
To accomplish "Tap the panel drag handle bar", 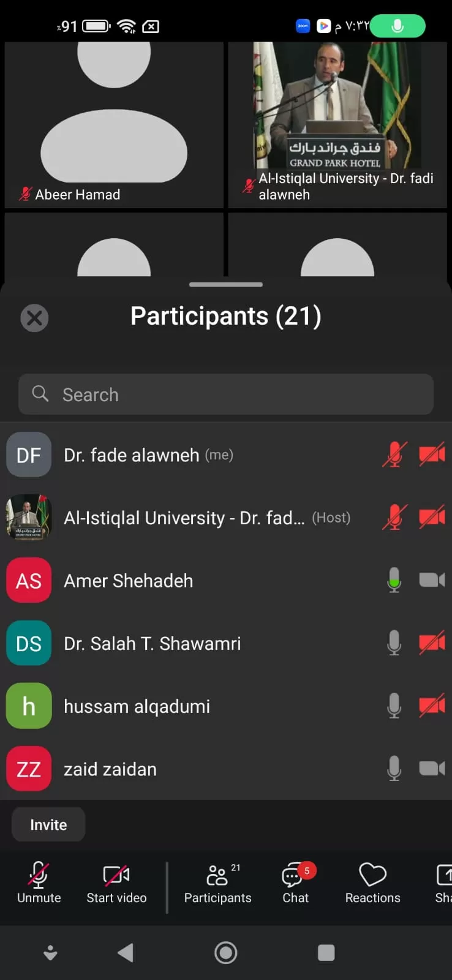I will pos(226,285).
